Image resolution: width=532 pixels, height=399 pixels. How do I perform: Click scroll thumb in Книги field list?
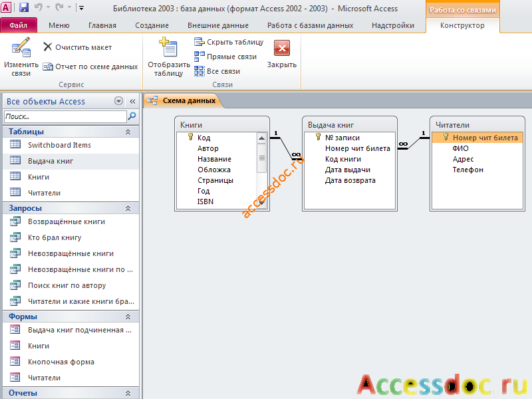(x=261, y=158)
